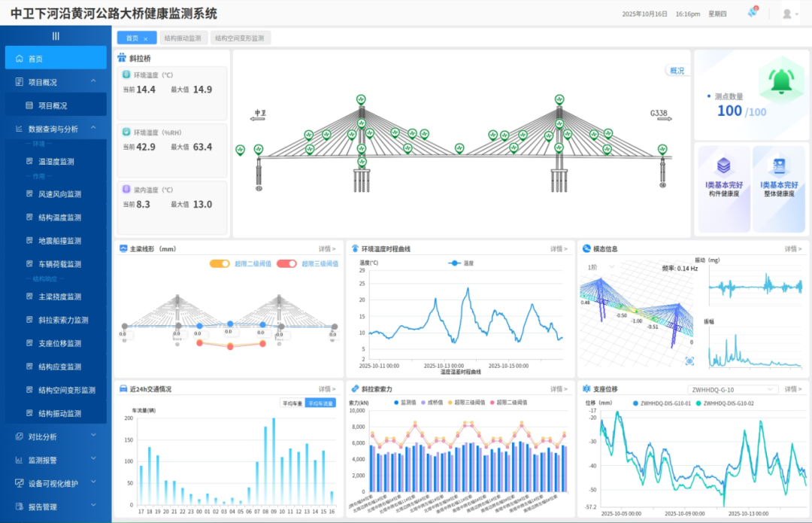Expand the 对比分析 sidebar menu

pos(56,436)
